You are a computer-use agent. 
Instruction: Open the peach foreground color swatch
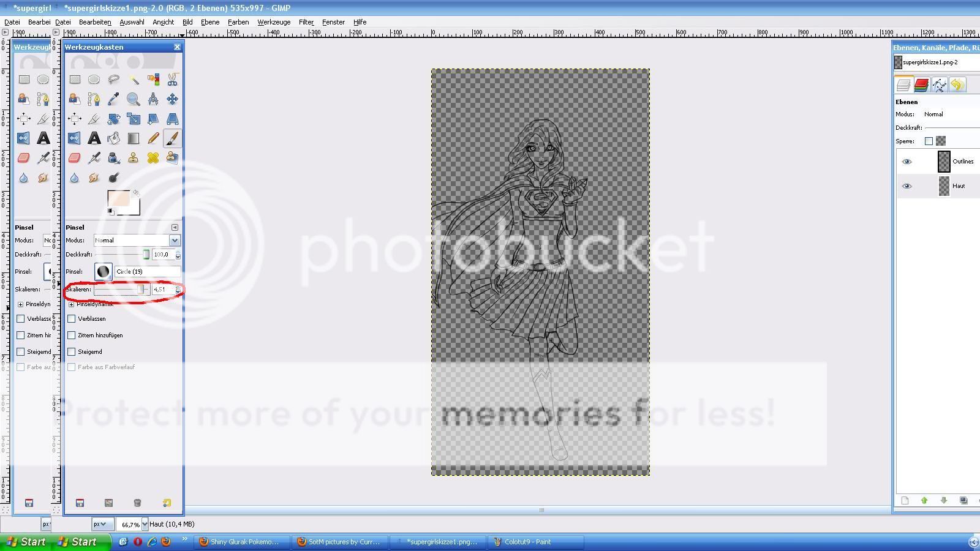click(118, 198)
